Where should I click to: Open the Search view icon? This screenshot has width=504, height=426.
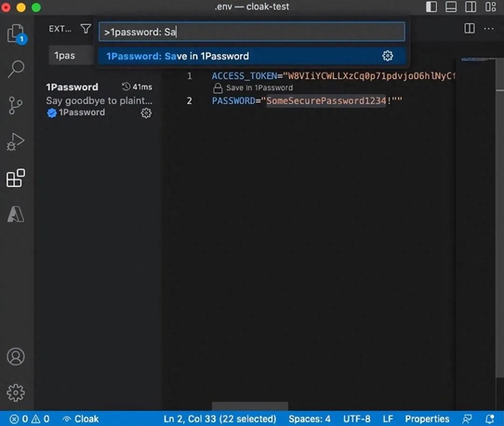16,69
